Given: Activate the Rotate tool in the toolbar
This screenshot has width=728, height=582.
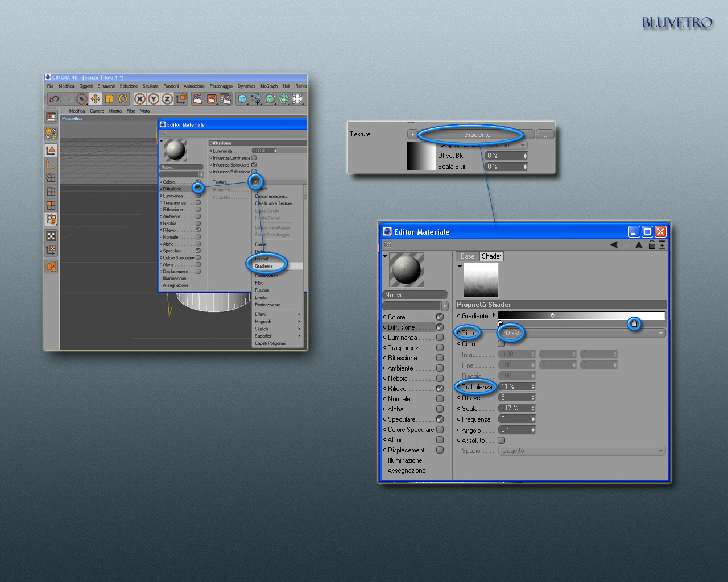Looking at the screenshot, I should (x=123, y=99).
